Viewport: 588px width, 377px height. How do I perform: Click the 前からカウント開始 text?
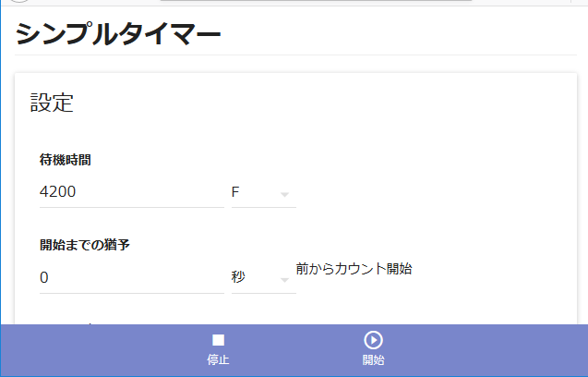coord(354,269)
